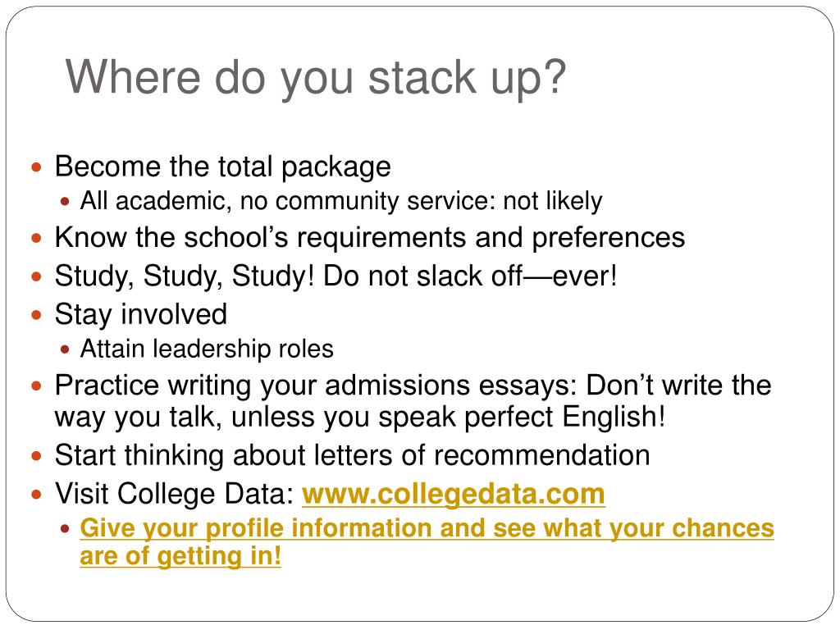The width and height of the screenshot is (840, 630).
Task: Click the 'Become the total package' bullet text
Action: [x=223, y=167]
